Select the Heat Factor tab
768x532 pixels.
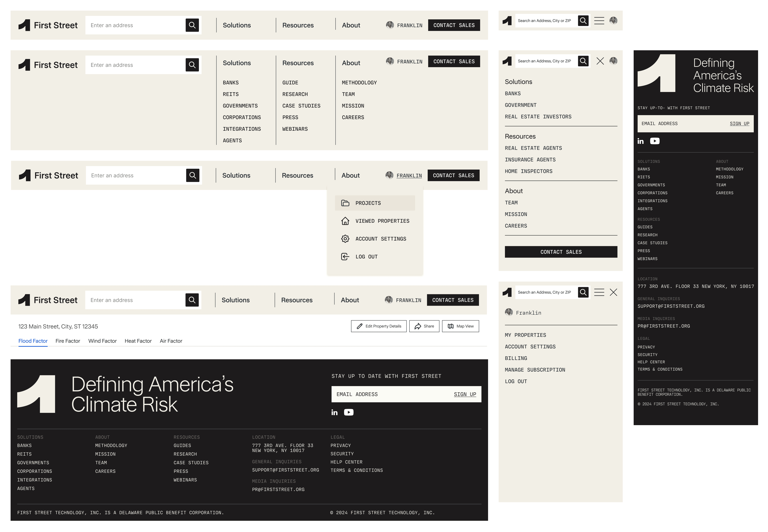click(138, 341)
